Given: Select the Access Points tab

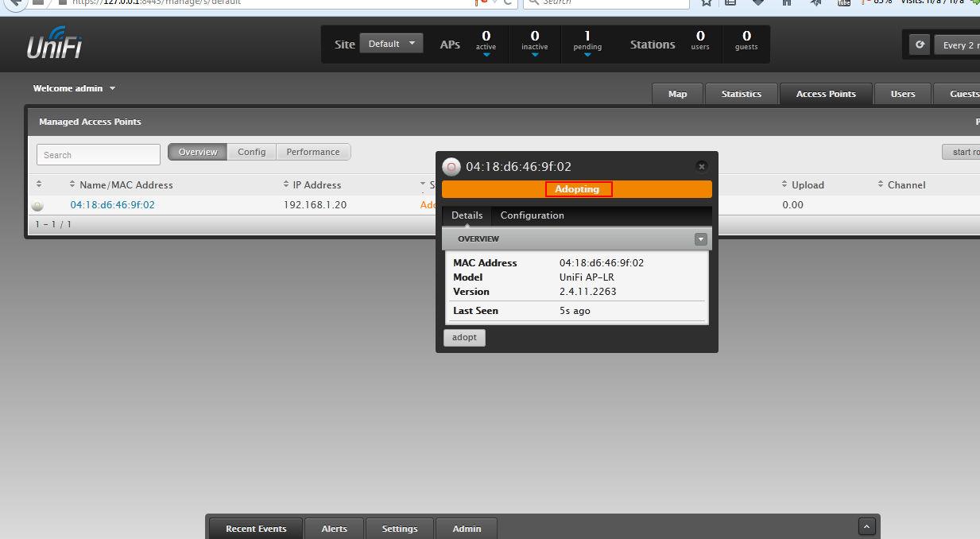Looking at the screenshot, I should (x=826, y=94).
